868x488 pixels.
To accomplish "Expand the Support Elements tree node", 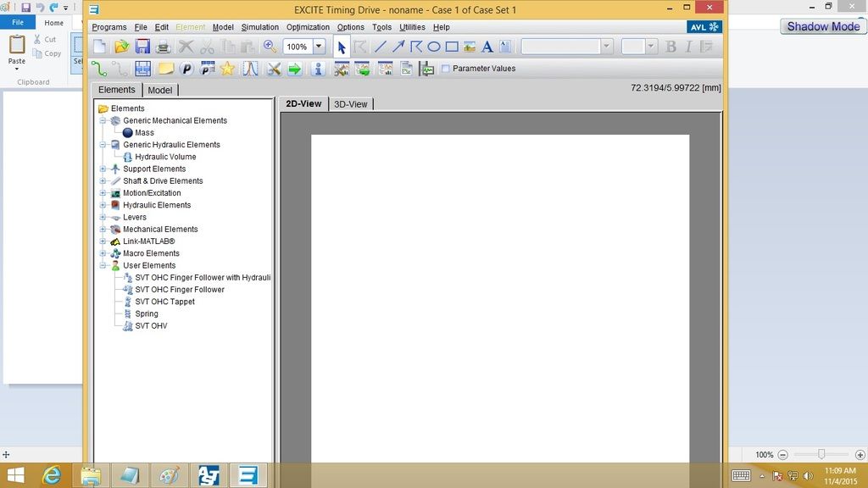I will [x=103, y=169].
